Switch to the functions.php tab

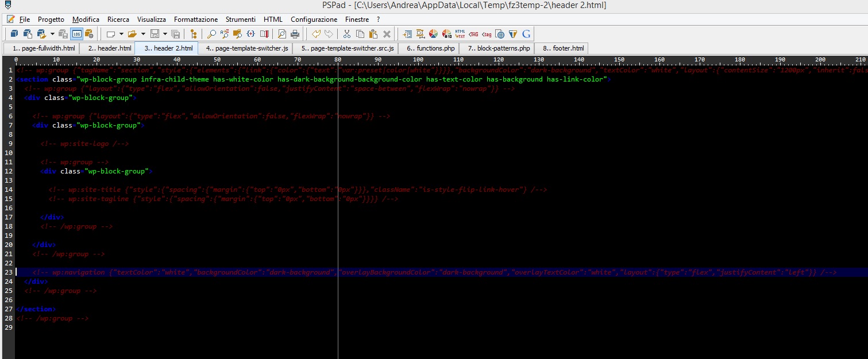[429, 48]
